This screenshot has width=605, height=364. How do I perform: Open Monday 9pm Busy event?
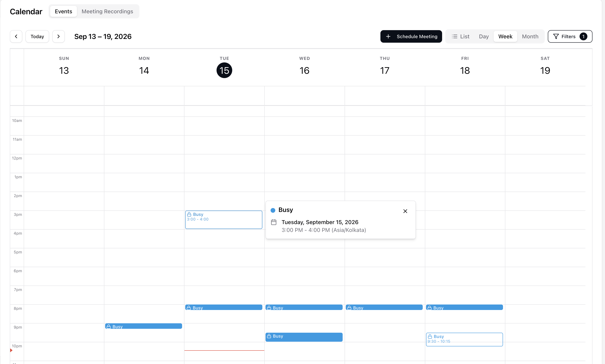pyautogui.click(x=144, y=326)
